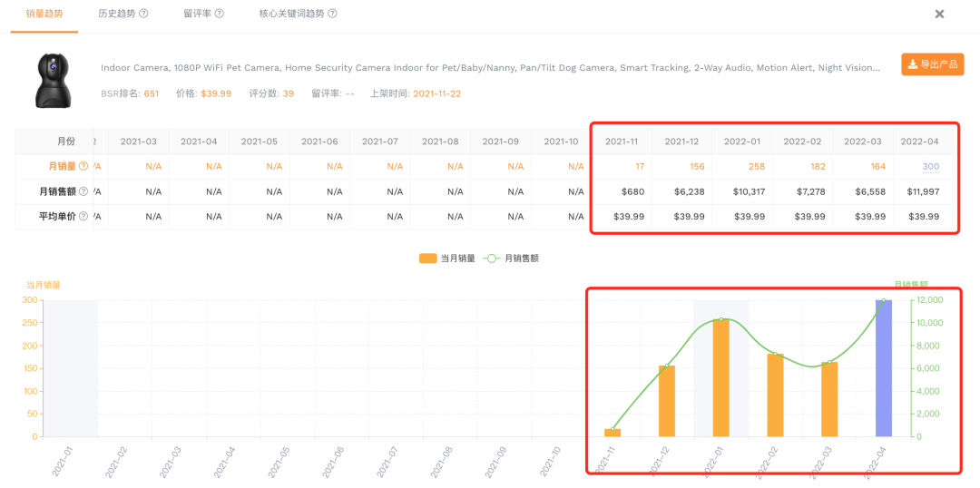Click help icon next to 留评率 tab
Screen dimensions: 980x488
220,15
